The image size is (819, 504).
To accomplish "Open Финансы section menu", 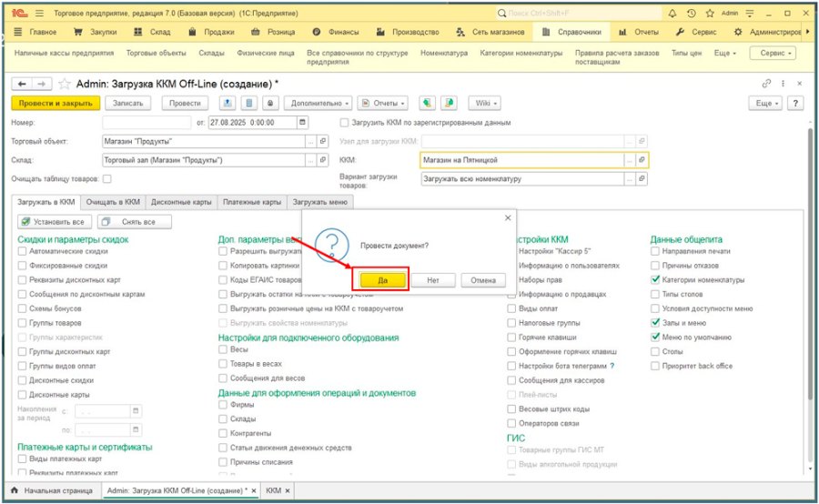I will [x=336, y=33].
